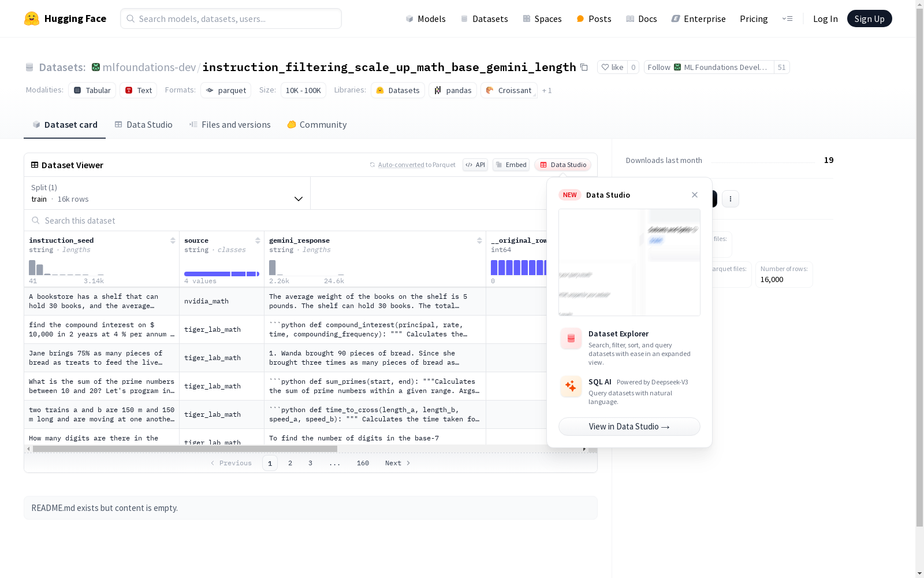Expand the Split train dropdown
924x578 pixels.
[x=167, y=193]
